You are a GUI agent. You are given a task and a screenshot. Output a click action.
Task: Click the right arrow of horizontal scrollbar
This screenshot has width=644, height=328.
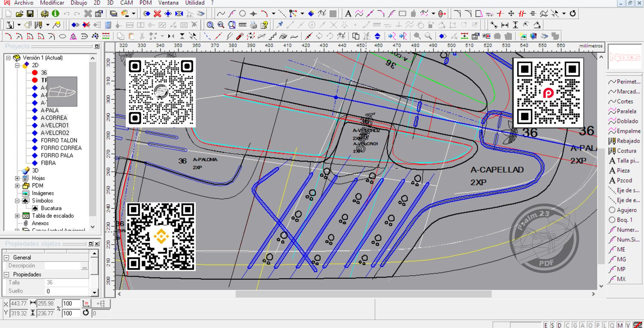pyautogui.click(x=594, y=294)
